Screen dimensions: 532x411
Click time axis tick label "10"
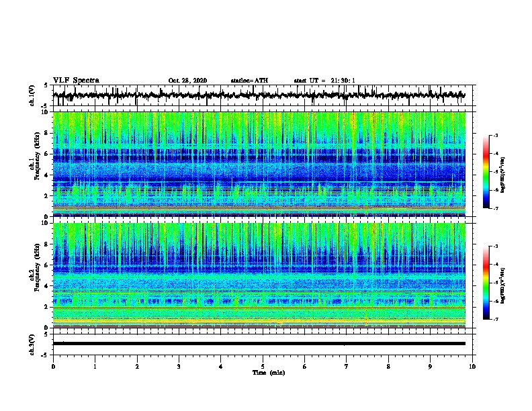pyautogui.click(x=472, y=367)
